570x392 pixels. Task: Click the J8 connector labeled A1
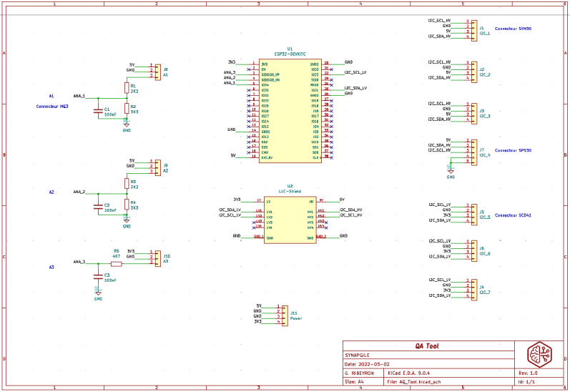(x=157, y=71)
